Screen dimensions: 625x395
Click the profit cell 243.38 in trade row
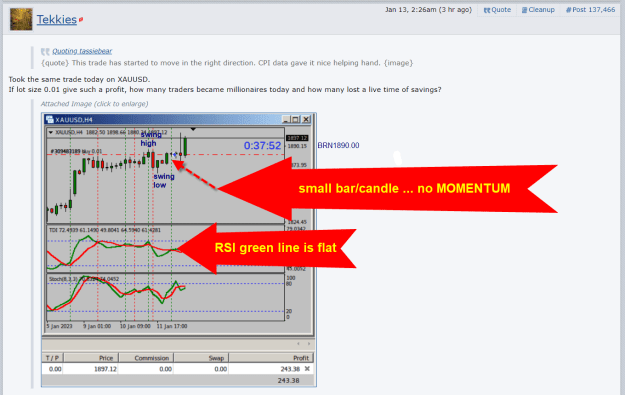point(290,369)
